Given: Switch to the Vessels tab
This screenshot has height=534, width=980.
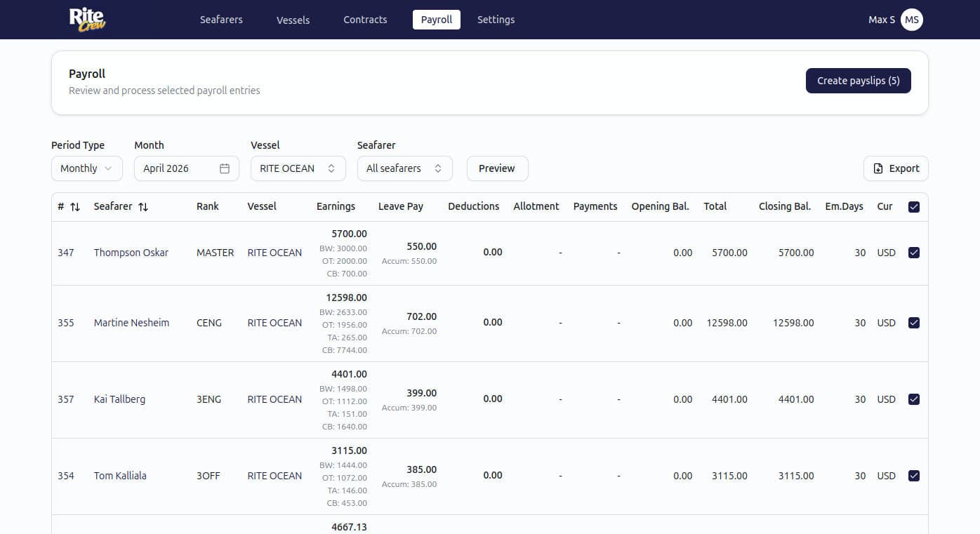Looking at the screenshot, I should (x=293, y=20).
